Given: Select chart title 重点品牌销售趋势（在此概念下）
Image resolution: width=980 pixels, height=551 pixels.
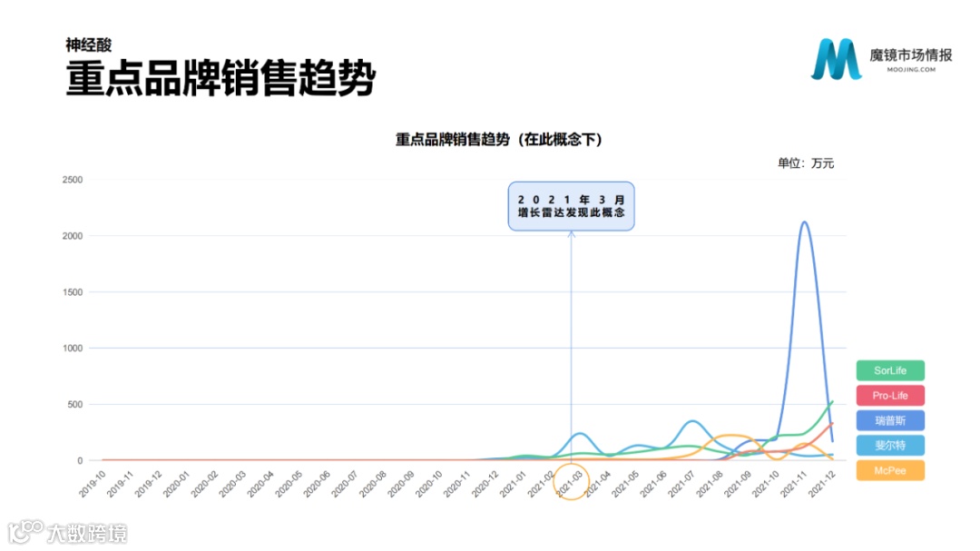Looking at the screenshot, I should point(498,139).
